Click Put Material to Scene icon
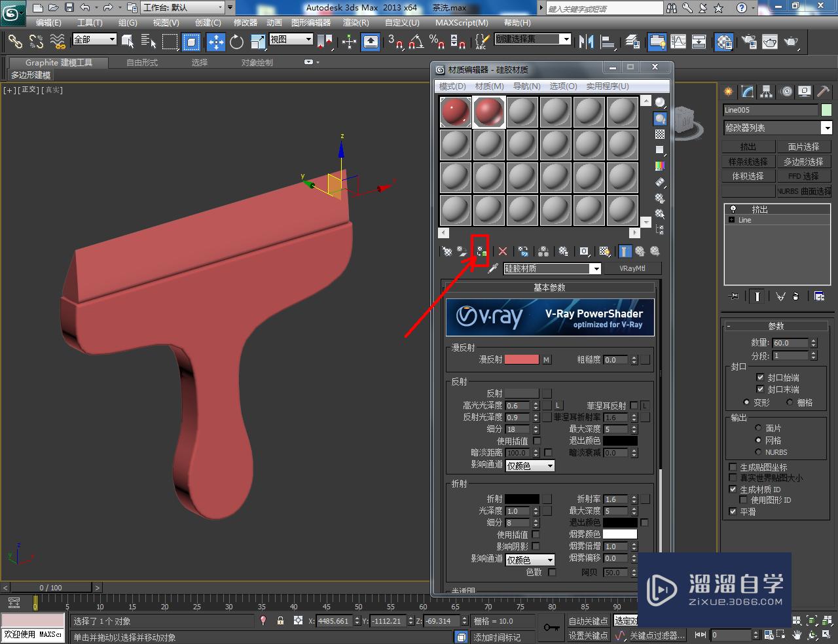 (463, 251)
